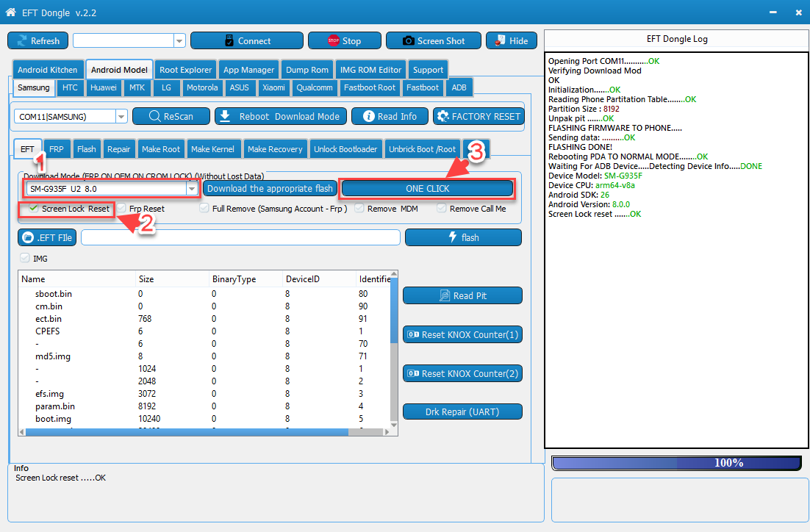Open the Unlock Bootloader sub-tab

pyautogui.click(x=345, y=148)
